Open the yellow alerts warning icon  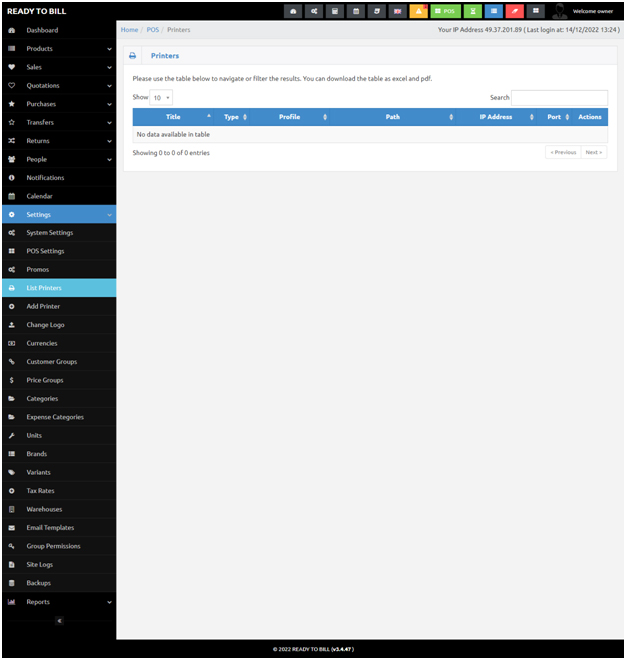418,11
